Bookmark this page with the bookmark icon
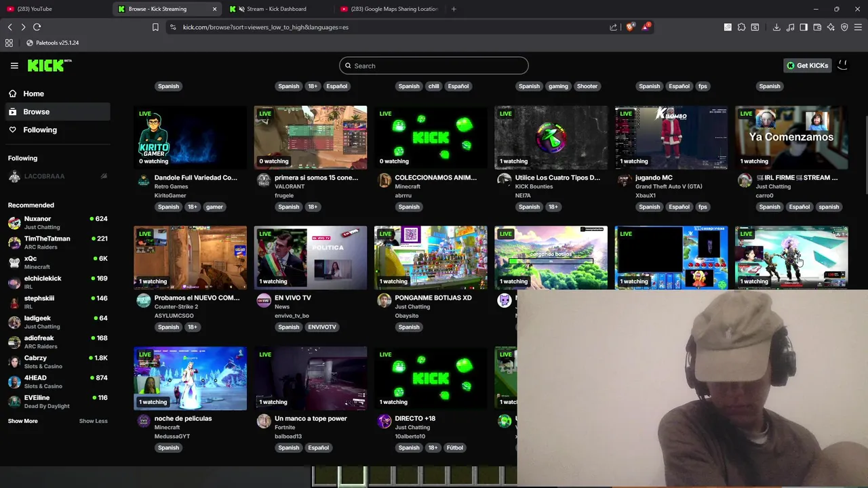The height and width of the screenshot is (488, 868). coord(155,27)
